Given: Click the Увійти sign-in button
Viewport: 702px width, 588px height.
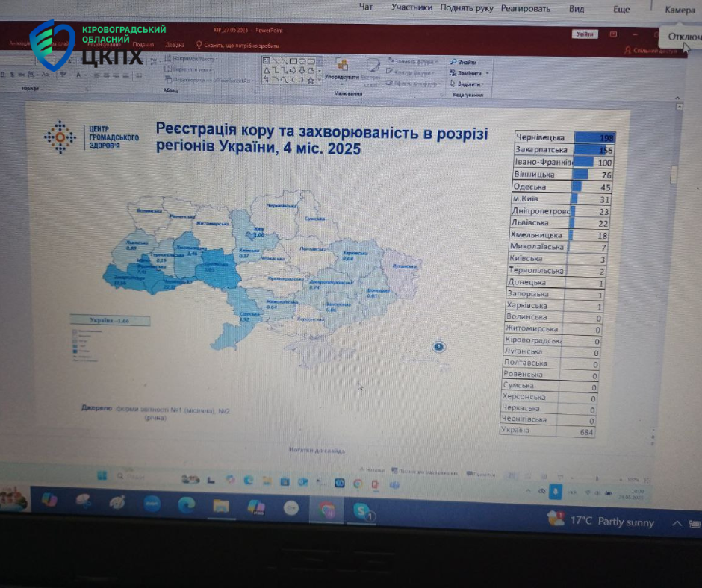Looking at the screenshot, I should 585,34.
